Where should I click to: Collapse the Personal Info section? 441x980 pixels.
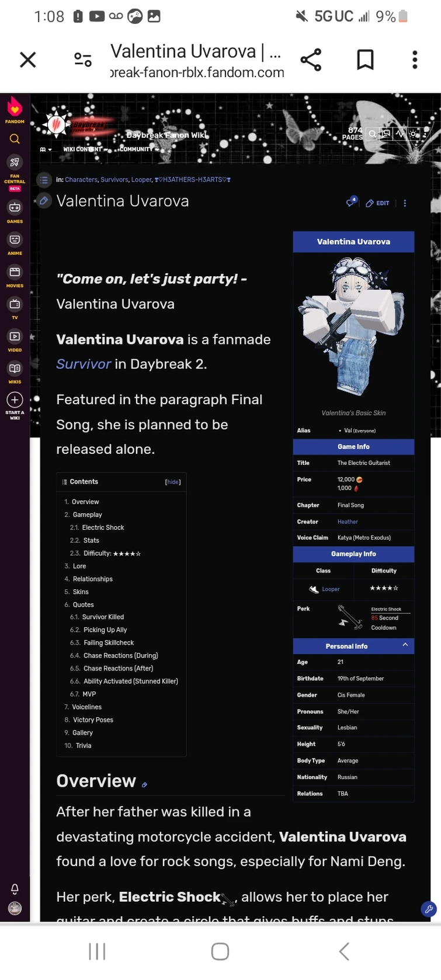click(405, 645)
